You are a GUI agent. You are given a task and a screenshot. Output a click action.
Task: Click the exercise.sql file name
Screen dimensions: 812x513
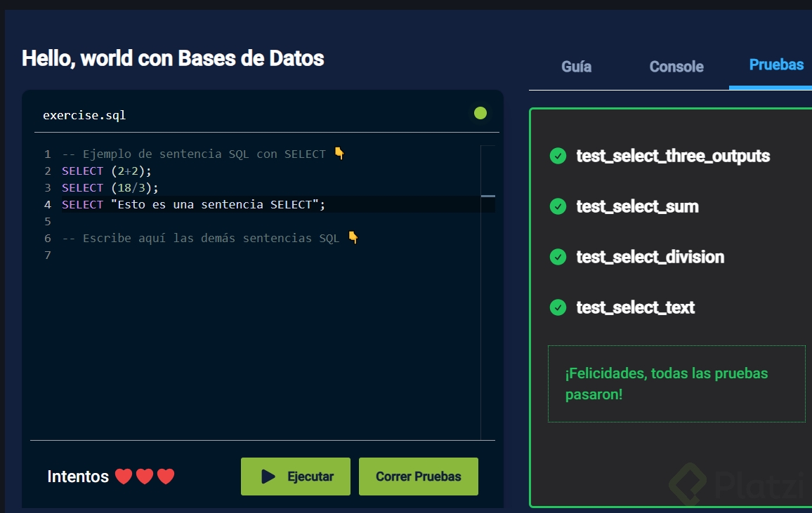point(84,115)
